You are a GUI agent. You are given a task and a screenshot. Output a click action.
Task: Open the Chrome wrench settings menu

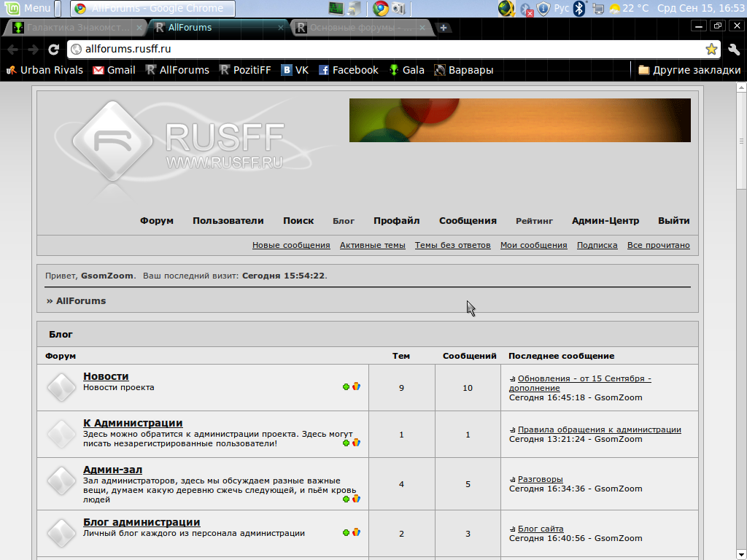pyautogui.click(x=734, y=49)
